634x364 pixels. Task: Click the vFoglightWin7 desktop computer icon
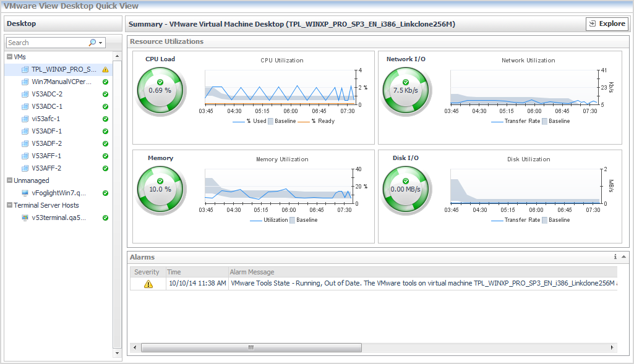[x=25, y=193]
